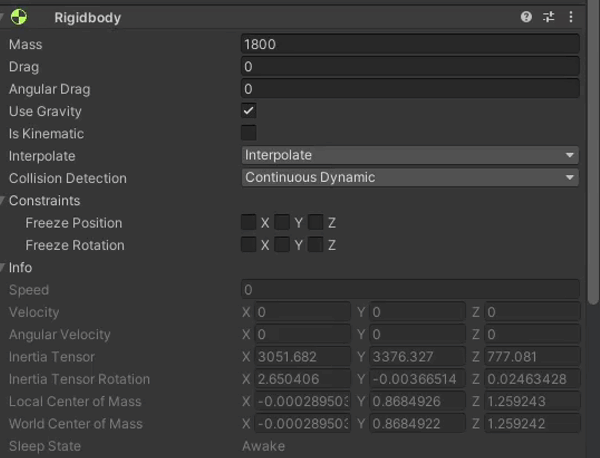600x458 pixels.
Task: Click Local Center of Mass X field
Action: (302, 401)
